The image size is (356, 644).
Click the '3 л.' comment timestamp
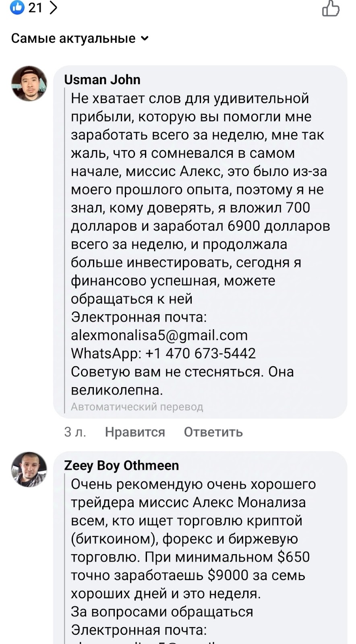[75, 432]
